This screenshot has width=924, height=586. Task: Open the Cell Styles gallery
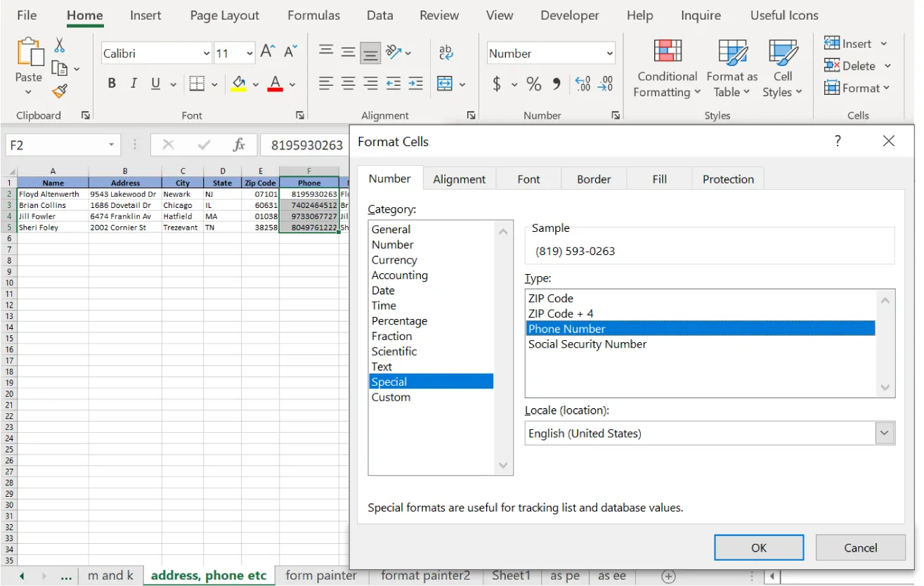tap(782, 68)
